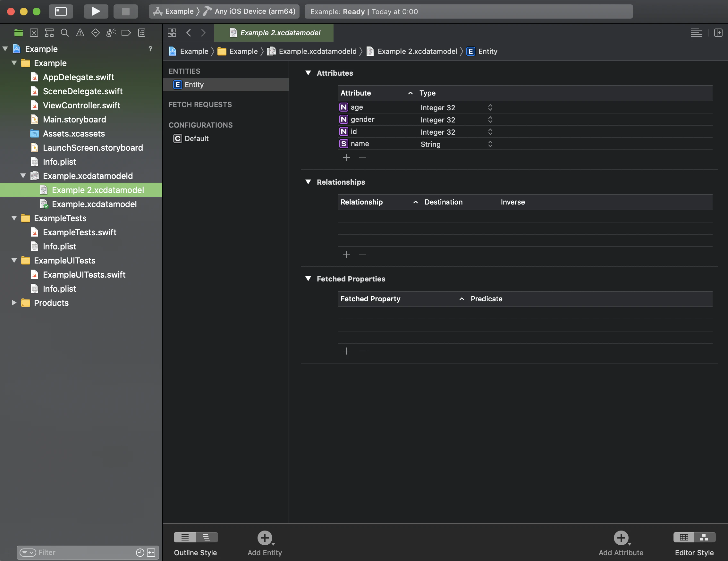Go back in editor history

coord(189,33)
